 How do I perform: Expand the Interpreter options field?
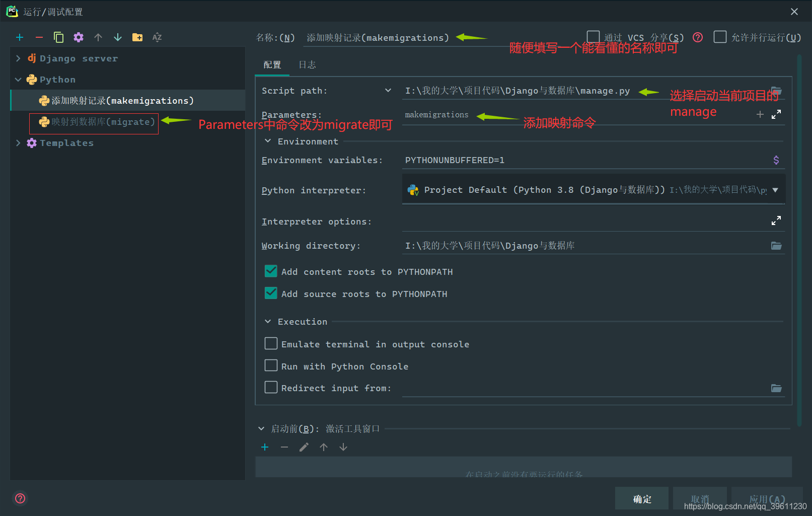[776, 220]
